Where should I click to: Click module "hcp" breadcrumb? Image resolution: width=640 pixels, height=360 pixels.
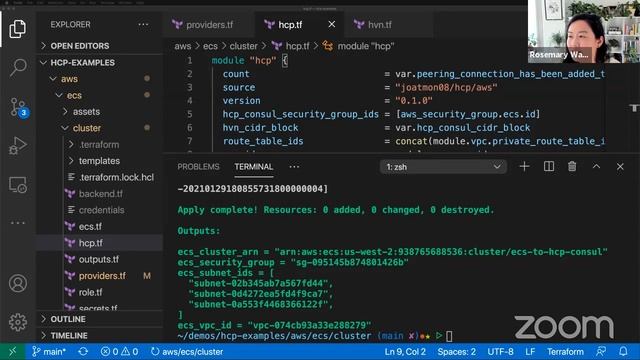pyautogui.click(x=359, y=46)
